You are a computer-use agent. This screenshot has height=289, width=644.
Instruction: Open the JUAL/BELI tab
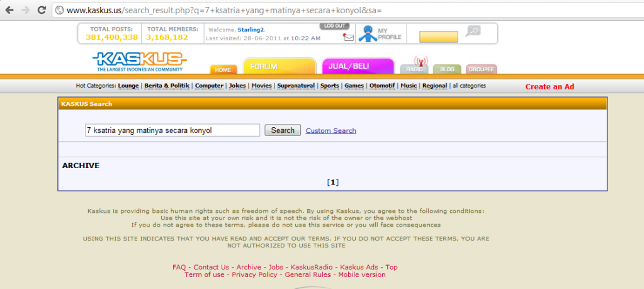[x=358, y=66]
